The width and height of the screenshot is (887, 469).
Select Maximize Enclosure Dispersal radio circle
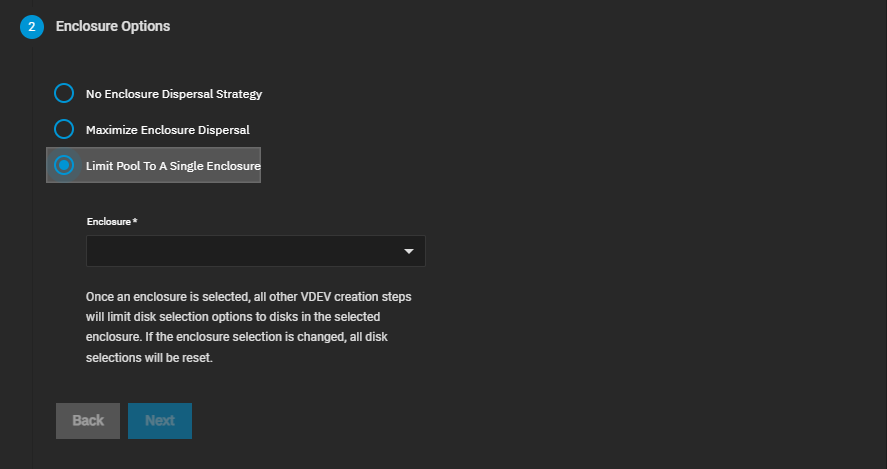point(64,129)
